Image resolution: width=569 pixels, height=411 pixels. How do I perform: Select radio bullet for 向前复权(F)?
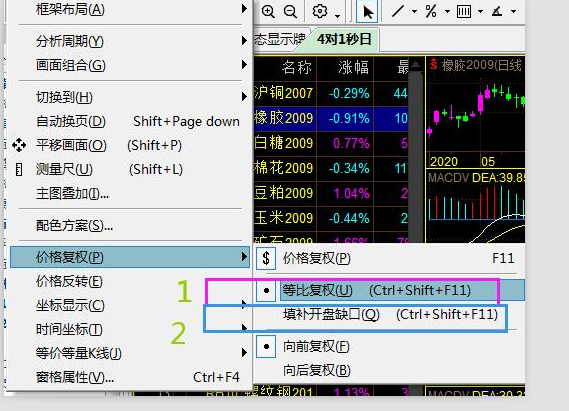(266, 346)
